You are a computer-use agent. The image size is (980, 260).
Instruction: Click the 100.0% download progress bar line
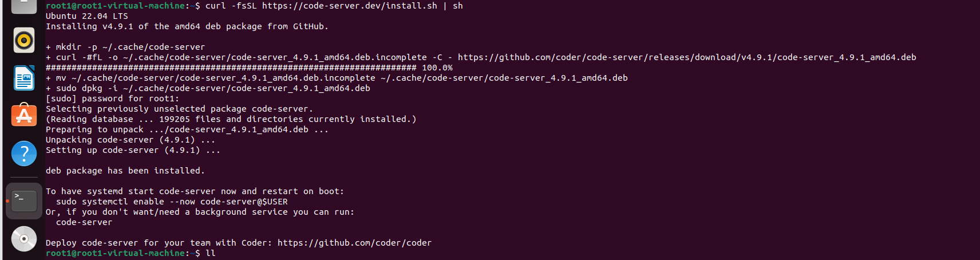249,68
